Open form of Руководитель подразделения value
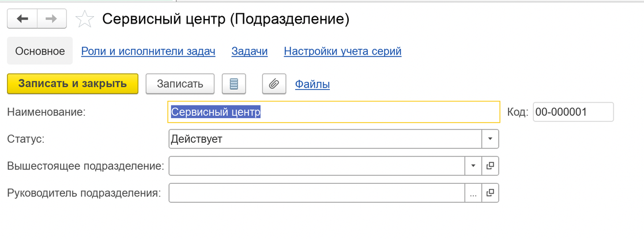644x239 pixels. [x=490, y=193]
